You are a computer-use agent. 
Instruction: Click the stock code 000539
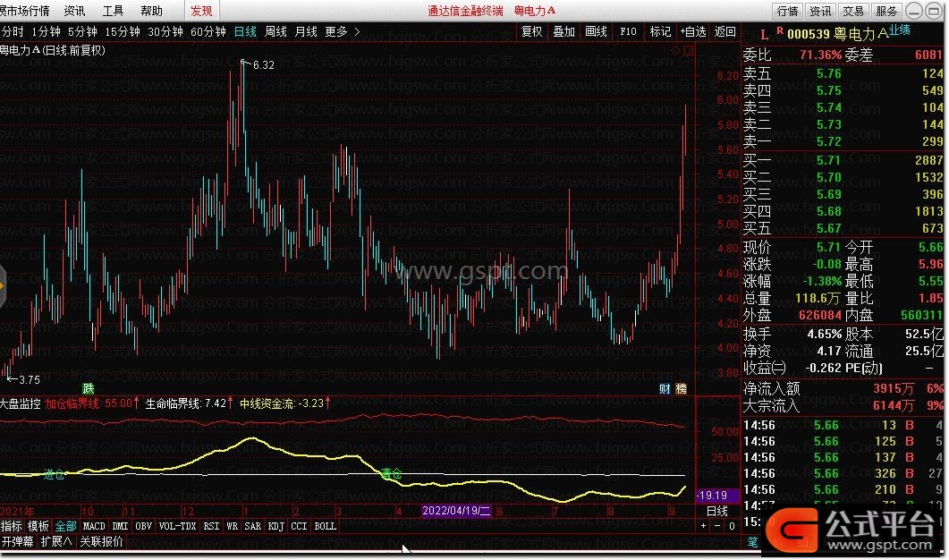809,34
